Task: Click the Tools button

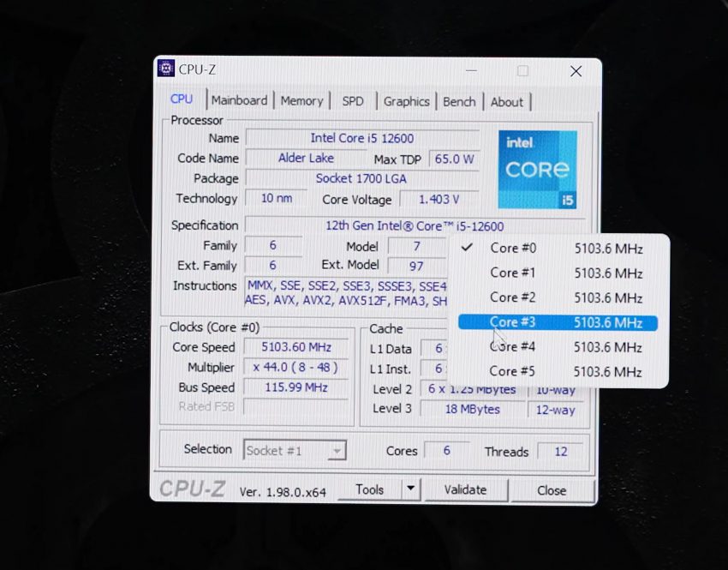Action: pyautogui.click(x=370, y=489)
